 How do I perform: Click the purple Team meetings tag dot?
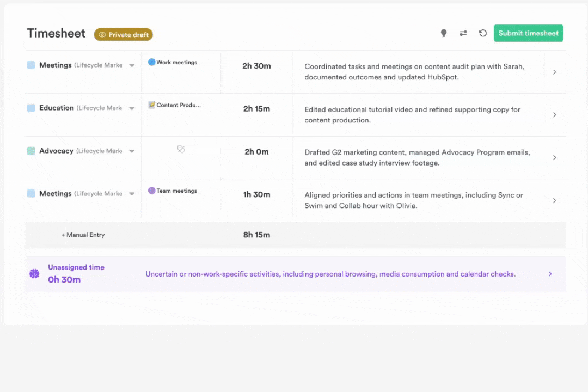152,191
